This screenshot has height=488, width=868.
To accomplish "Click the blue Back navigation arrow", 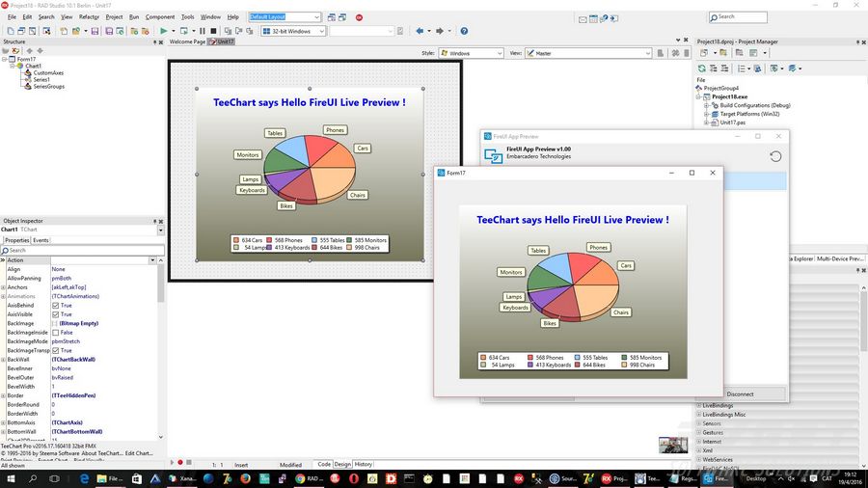I will pos(420,31).
